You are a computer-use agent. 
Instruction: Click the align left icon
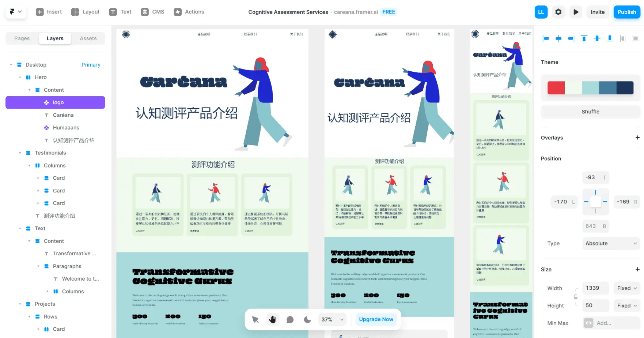tap(546, 38)
